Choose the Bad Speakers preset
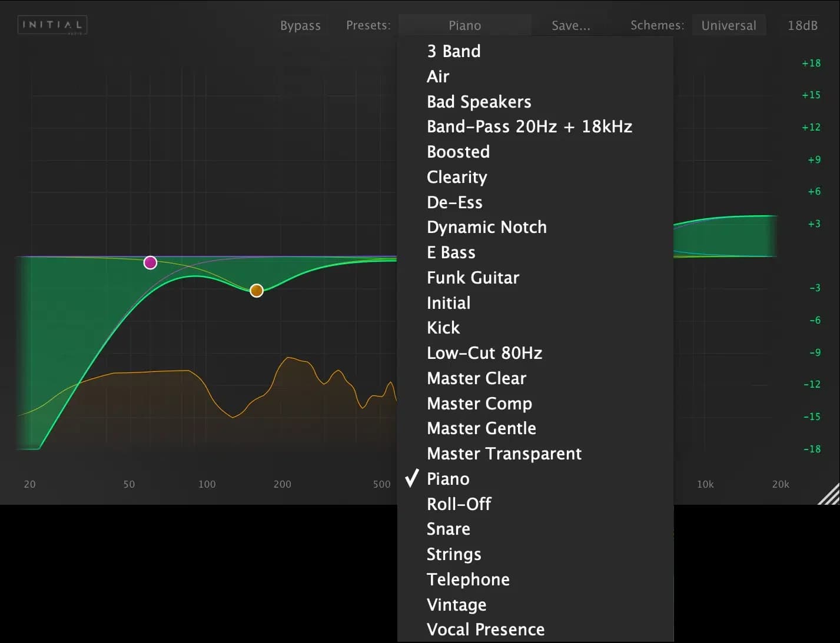Screen dimensions: 840x643 tap(479, 101)
